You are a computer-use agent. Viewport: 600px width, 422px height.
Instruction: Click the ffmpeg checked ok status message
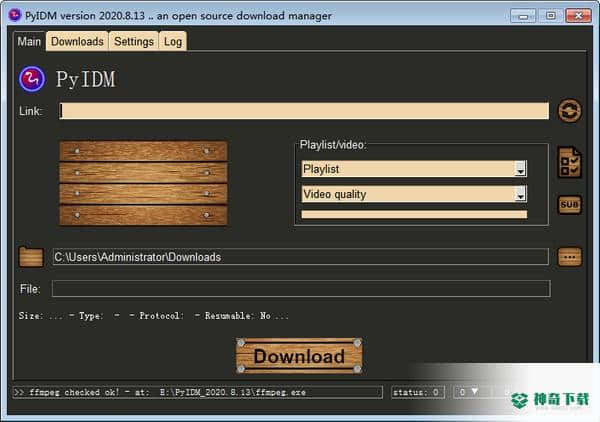[x=197, y=392]
